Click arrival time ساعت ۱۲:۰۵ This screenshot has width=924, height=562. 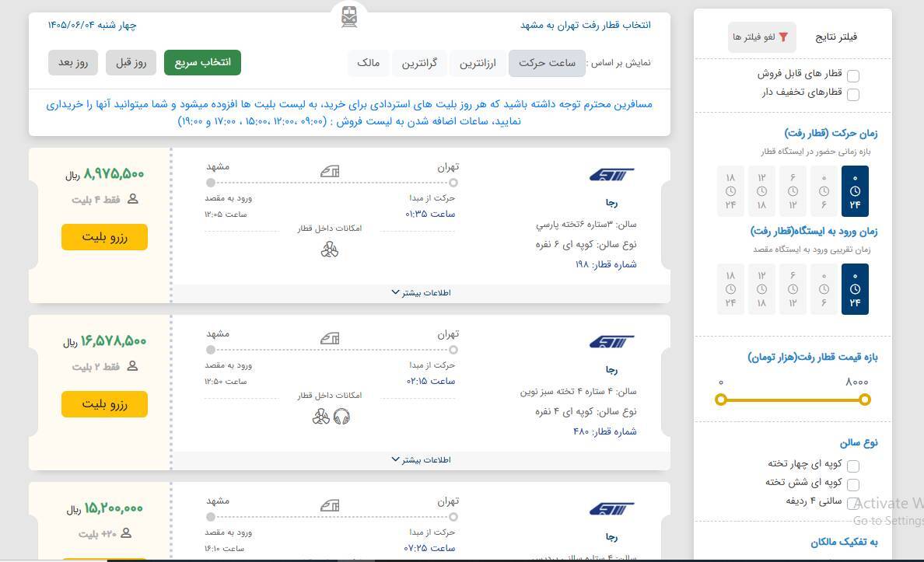(x=226, y=215)
